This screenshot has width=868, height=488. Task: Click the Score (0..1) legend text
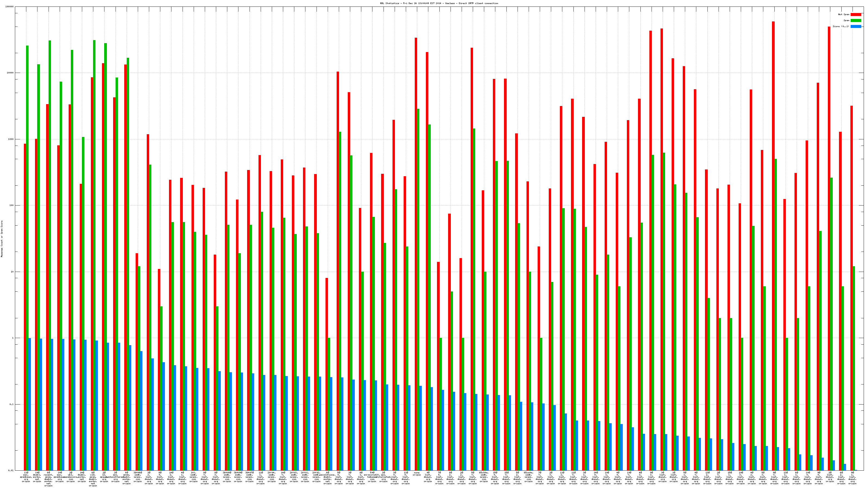coord(841,26)
